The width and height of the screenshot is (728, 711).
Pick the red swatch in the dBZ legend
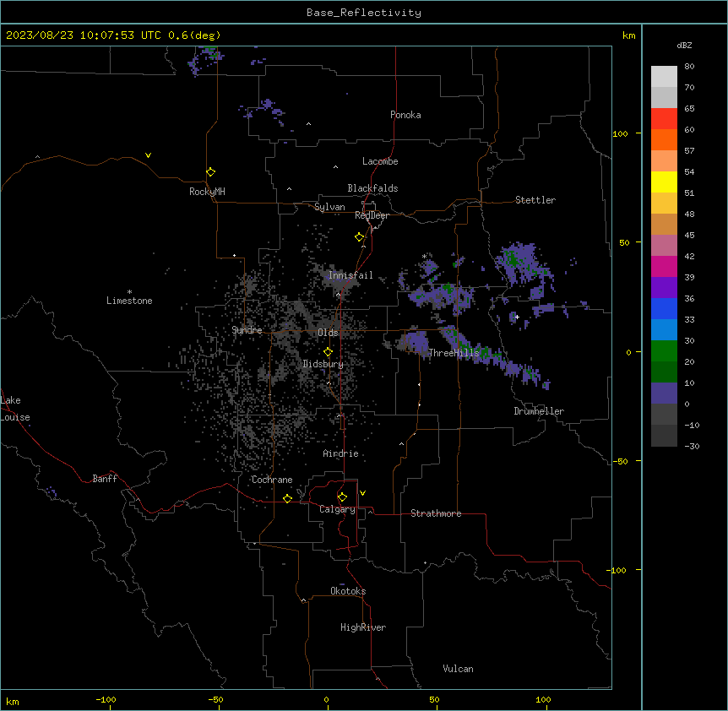click(x=664, y=118)
